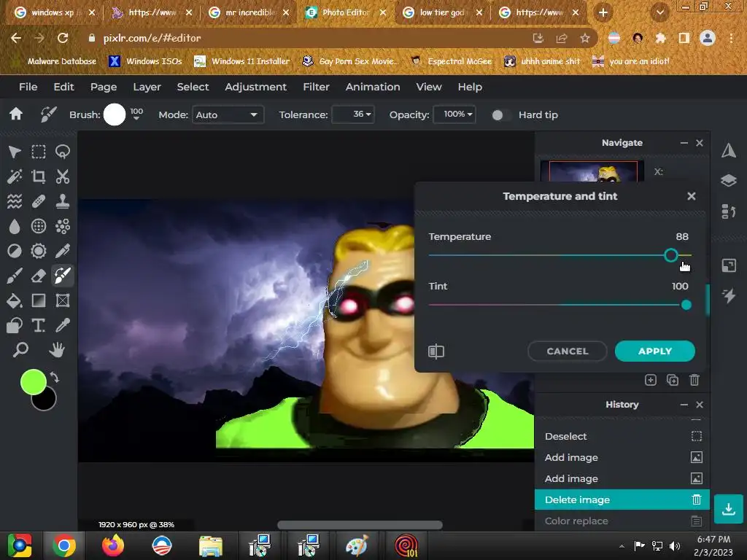Screen dimensions: 747x560
Task: Select Color replace history entry
Action: (622, 521)
